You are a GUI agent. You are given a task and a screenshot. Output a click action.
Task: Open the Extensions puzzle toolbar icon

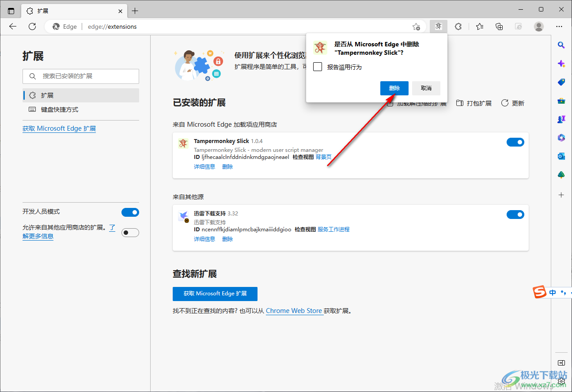[458, 26]
